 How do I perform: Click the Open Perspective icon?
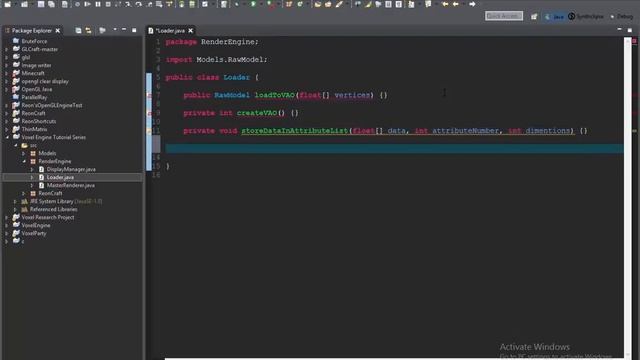click(534, 16)
